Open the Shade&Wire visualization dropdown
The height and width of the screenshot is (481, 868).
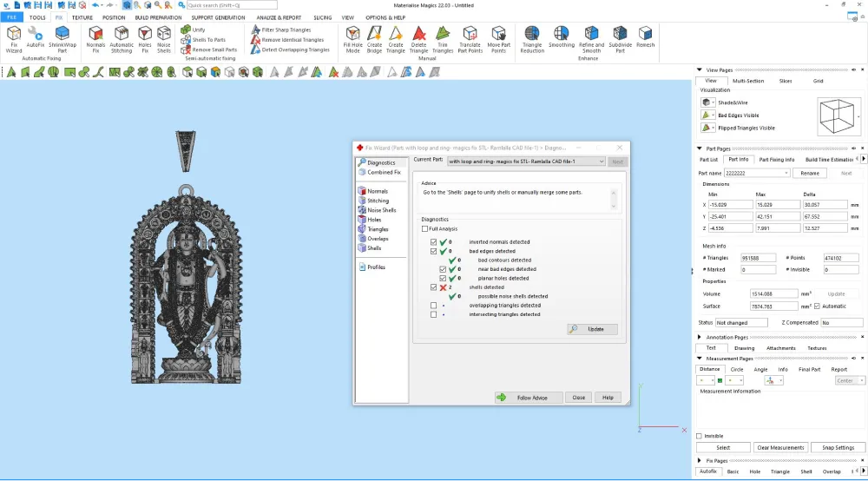point(713,102)
